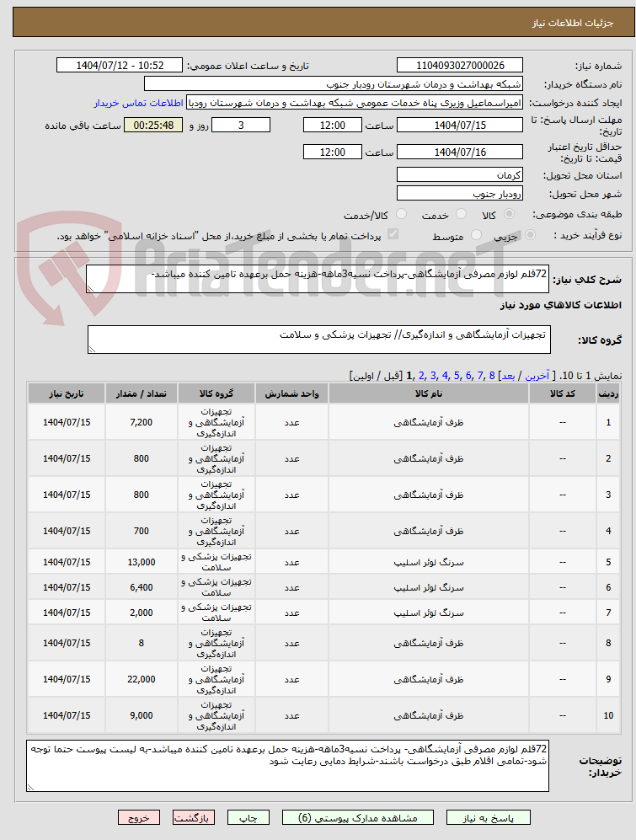The height and width of the screenshot is (840, 636).
Task: Click the خروج exit button
Action: pyautogui.click(x=139, y=817)
